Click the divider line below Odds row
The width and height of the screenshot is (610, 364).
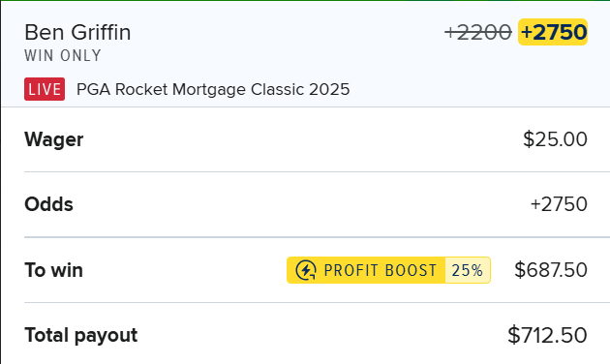[x=317, y=237]
